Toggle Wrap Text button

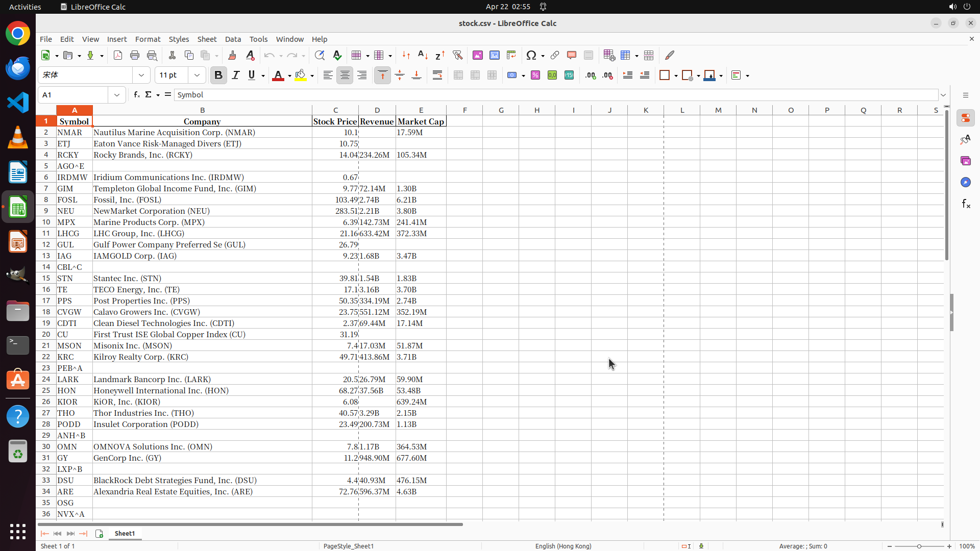437,76
